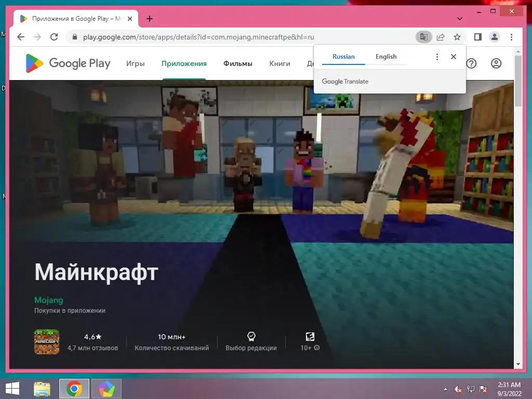The height and width of the screenshot is (399, 532).
Task: Open Chrome profile avatar button
Action: [x=495, y=37]
